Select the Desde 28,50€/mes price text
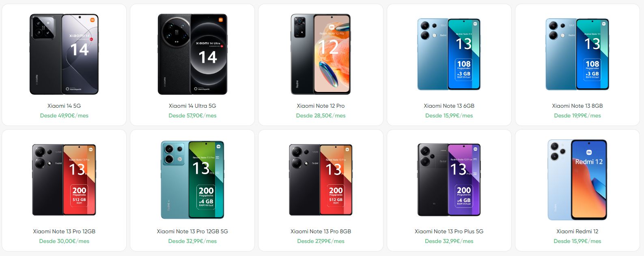The height and width of the screenshot is (256, 644). (x=321, y=115)
